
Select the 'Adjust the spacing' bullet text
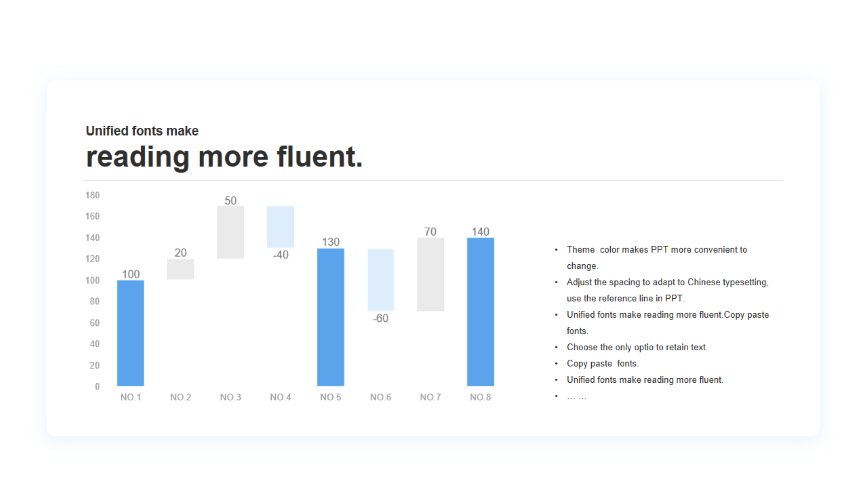pos(668,290)
